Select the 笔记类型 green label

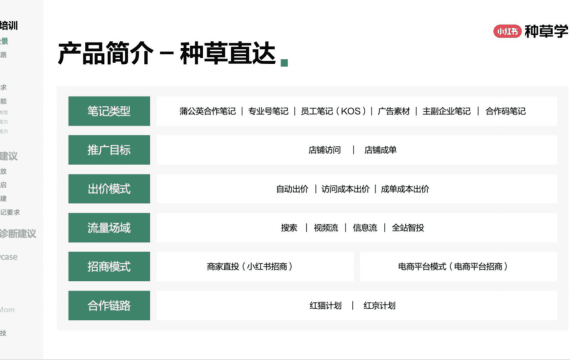(109, 111)
